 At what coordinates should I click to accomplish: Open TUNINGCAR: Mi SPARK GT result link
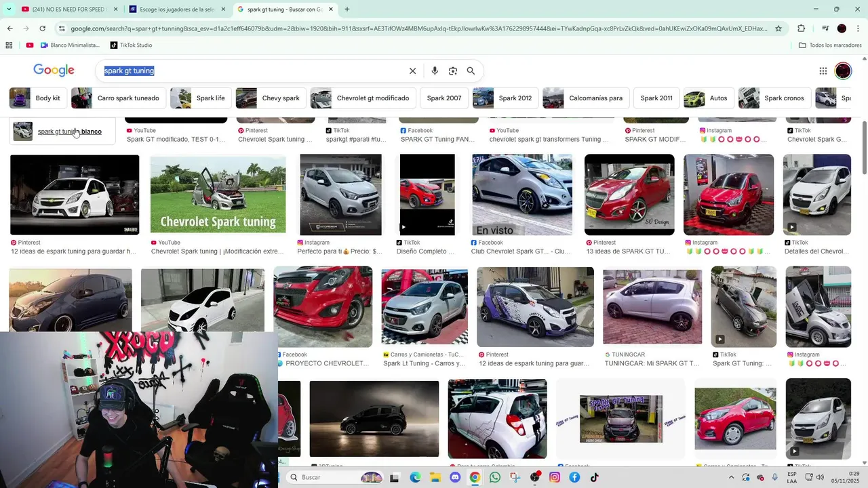[x=652, y=363]
